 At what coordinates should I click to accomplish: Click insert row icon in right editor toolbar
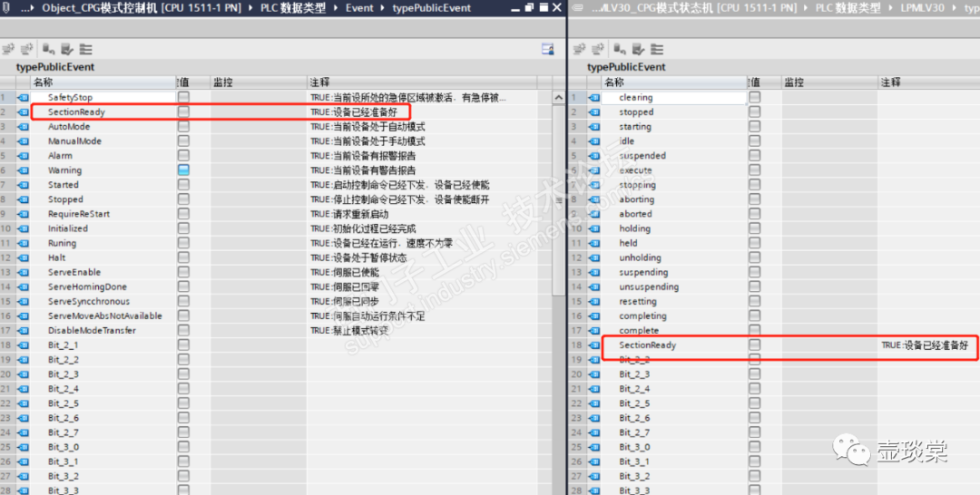[579, 49]
